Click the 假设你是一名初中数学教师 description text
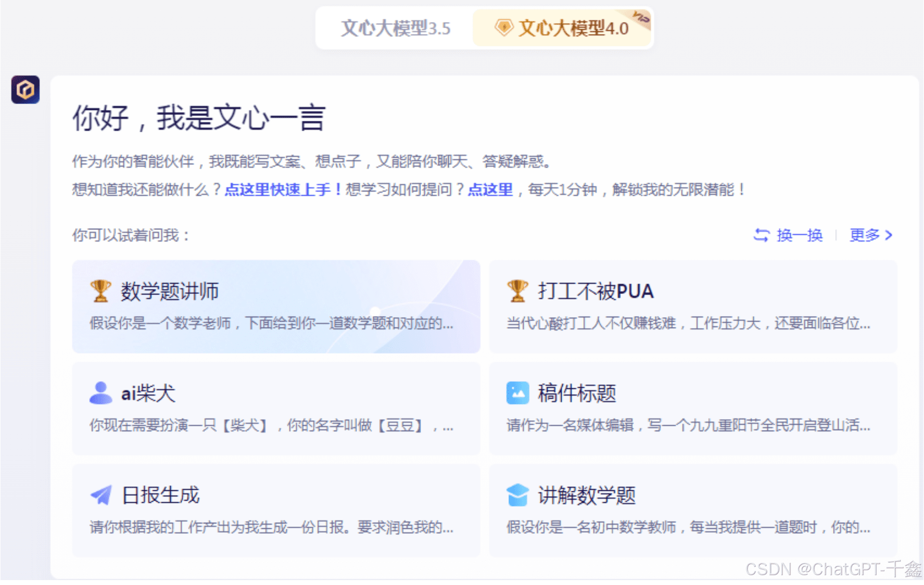 click(688, 527)
